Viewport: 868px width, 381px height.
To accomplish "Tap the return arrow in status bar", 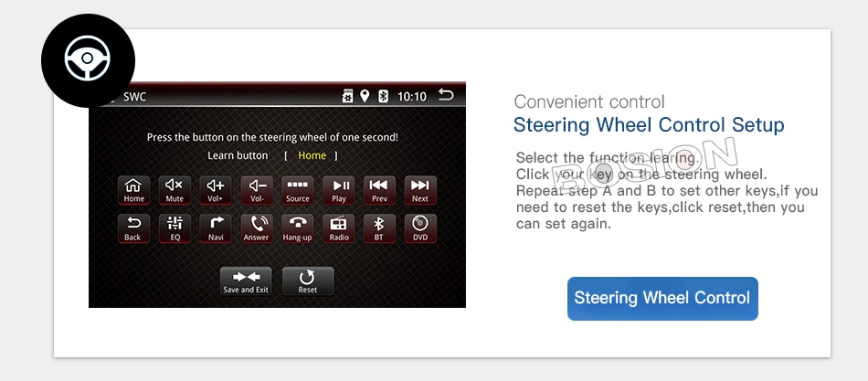I will tap(446, 95).
